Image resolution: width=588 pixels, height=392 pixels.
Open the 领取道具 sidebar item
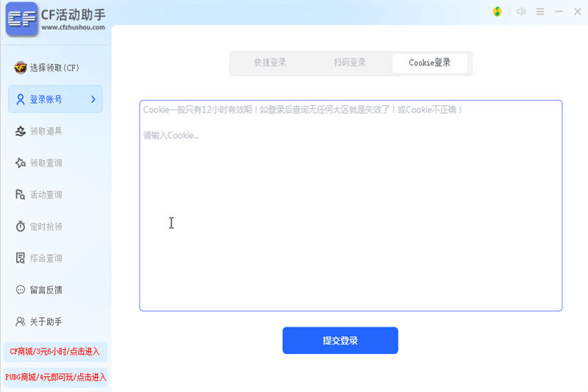pyautogui.click(x=56, y=131)
